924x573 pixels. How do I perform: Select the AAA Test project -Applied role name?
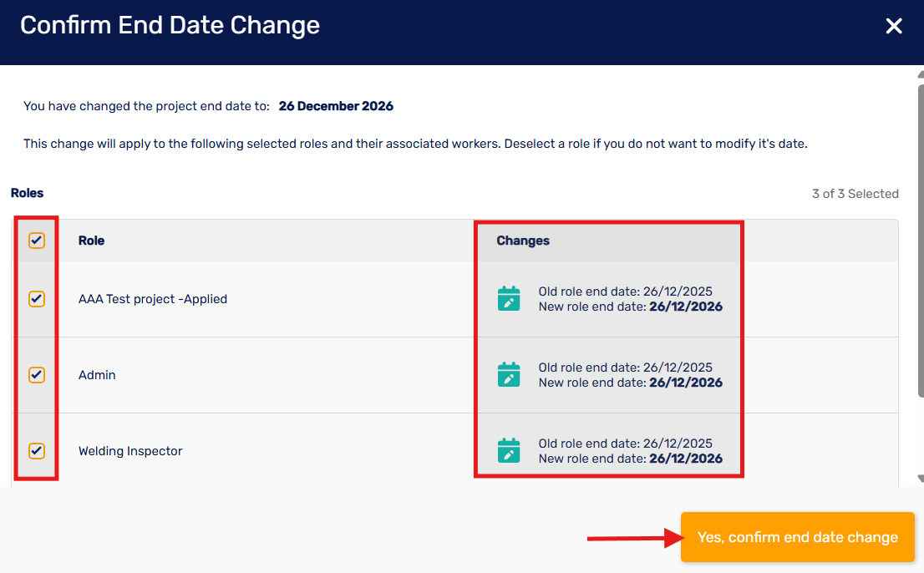(x=153, y=299)
